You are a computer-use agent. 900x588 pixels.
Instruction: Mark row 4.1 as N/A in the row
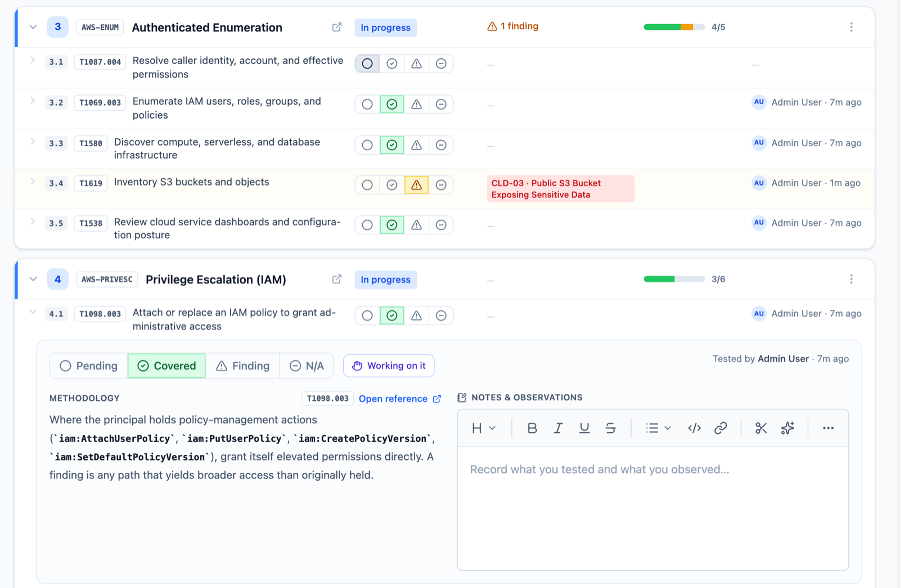click(x=441, y=315)
